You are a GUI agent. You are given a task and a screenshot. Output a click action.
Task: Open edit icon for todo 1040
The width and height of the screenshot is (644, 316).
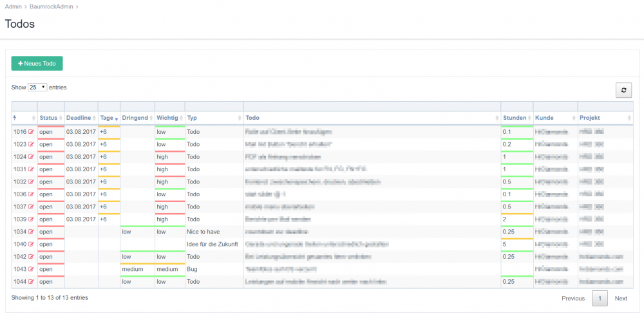pos(31,245)
